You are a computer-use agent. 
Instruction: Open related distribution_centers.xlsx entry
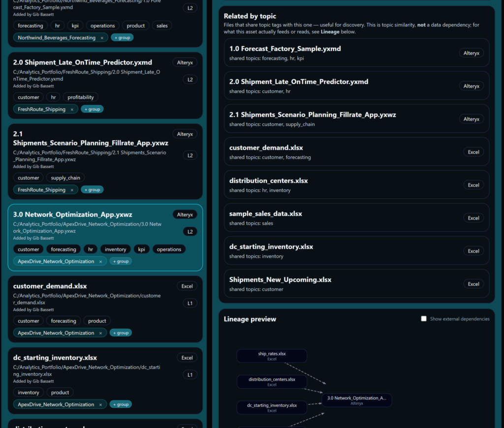point(356,185)
